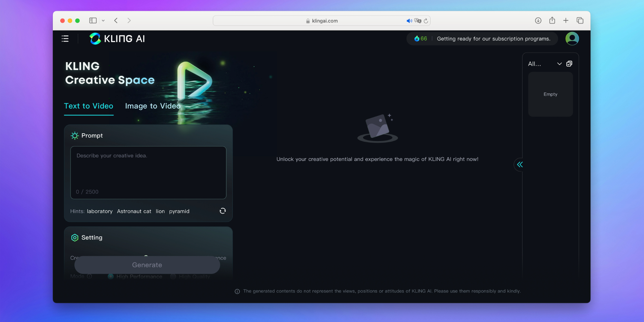Open the page translate icon
This screenshot has height=322, width=644.
coord(418,21)
